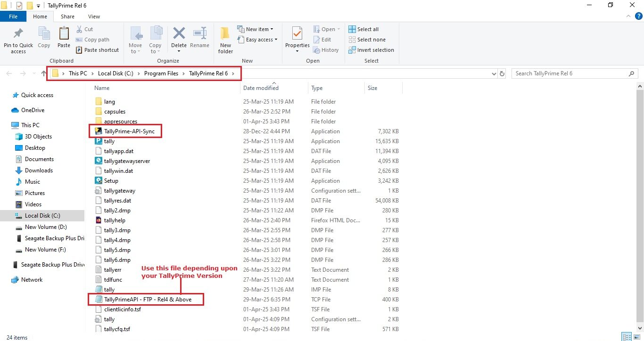The width and height of the screenshot is (644, 341).
Task: Select tallygatewayserver application file
Action: pyautogui.click(x=122, y=161)
